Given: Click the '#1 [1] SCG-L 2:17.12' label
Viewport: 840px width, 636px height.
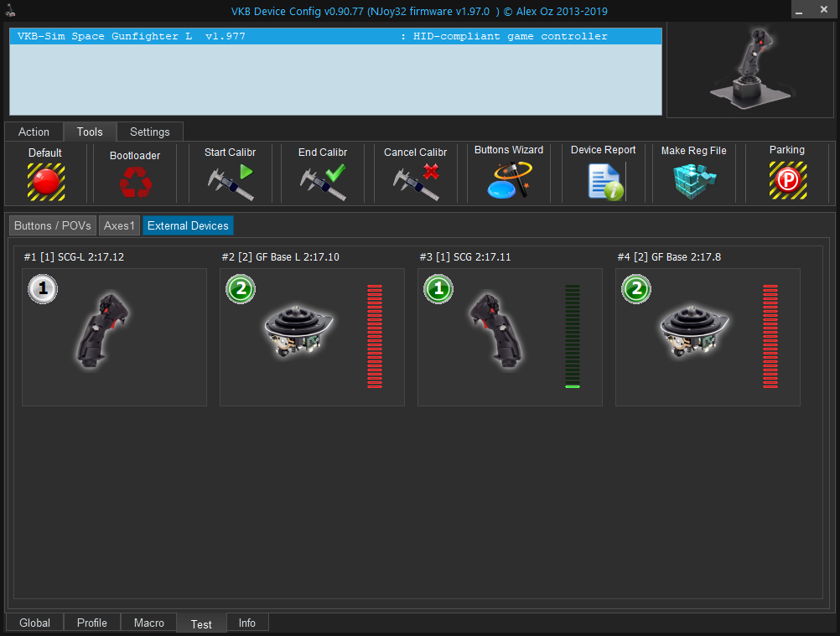Looking at the screenshot, I should [x=74, y=257].
